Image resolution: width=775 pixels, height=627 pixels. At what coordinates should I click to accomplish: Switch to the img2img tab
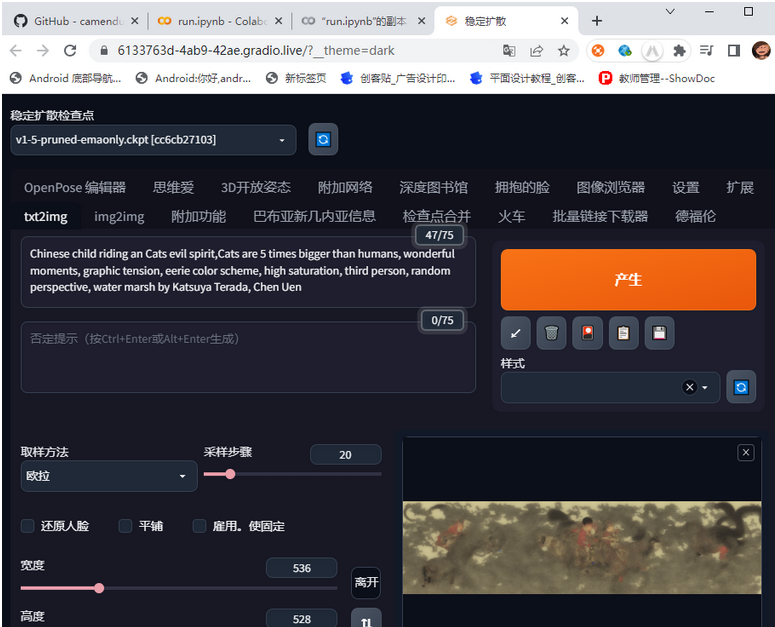(x=119, y=216)
